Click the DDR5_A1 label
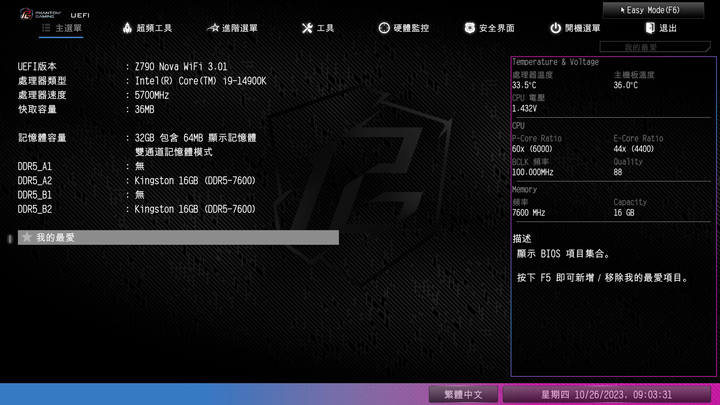Image resolution: width=720 pixels, height=405 pixels. tap(34, 166)
